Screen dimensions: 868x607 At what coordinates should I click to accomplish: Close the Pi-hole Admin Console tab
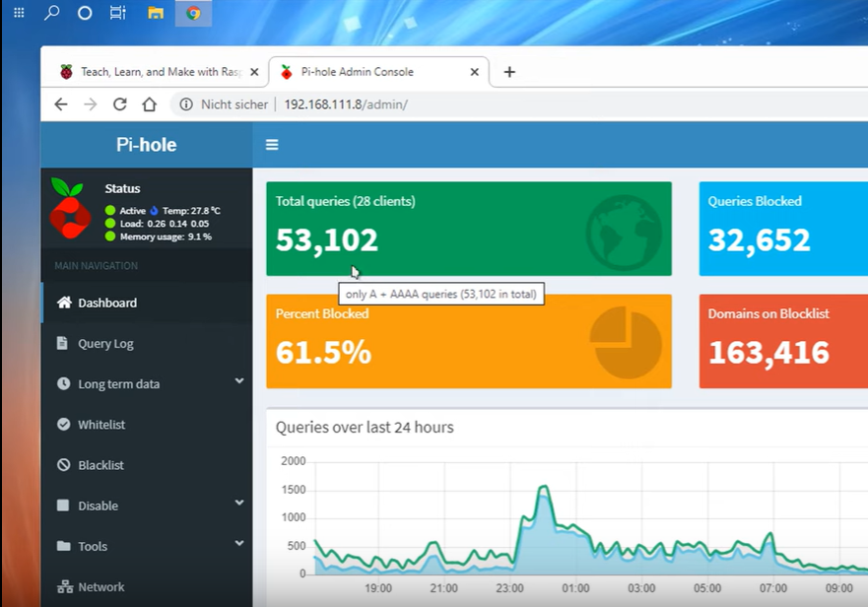(475, 72)
